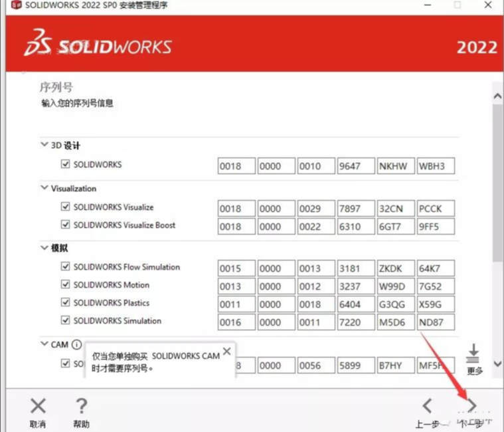Disable the SOLIDWORKS Plastics checkbox
504x432 pixels.
pos(65,302)
